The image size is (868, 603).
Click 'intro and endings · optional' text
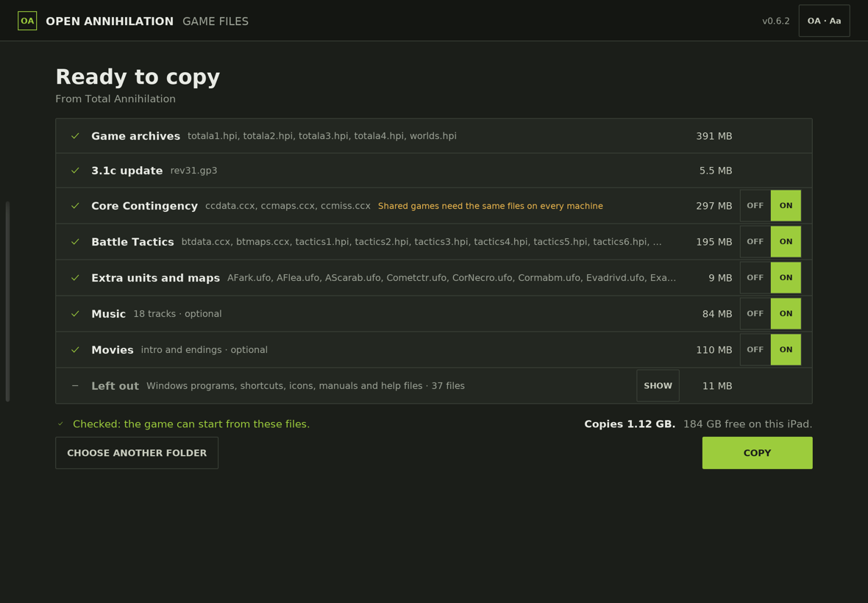point(204,349)
